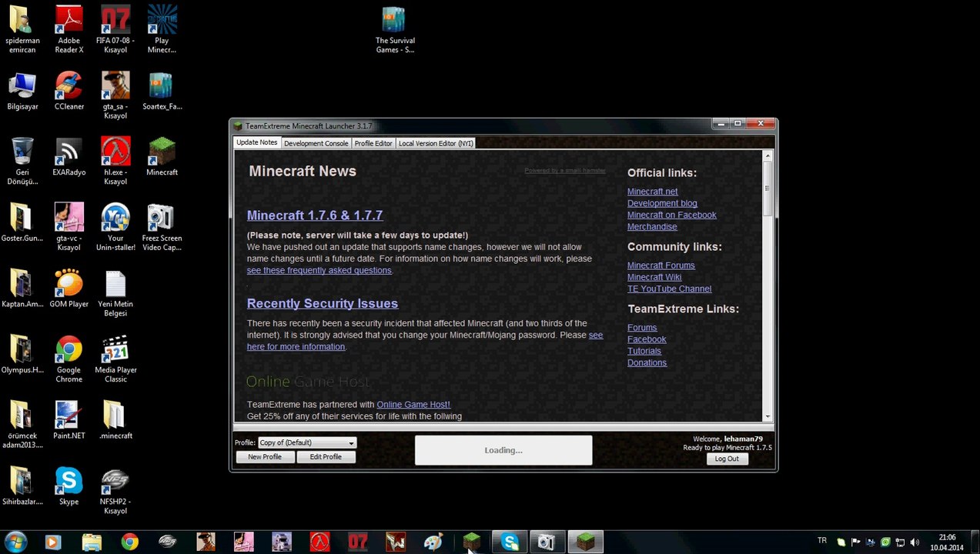
Task: Open the .minecraft desktop folder
Action: coord(115,420)
